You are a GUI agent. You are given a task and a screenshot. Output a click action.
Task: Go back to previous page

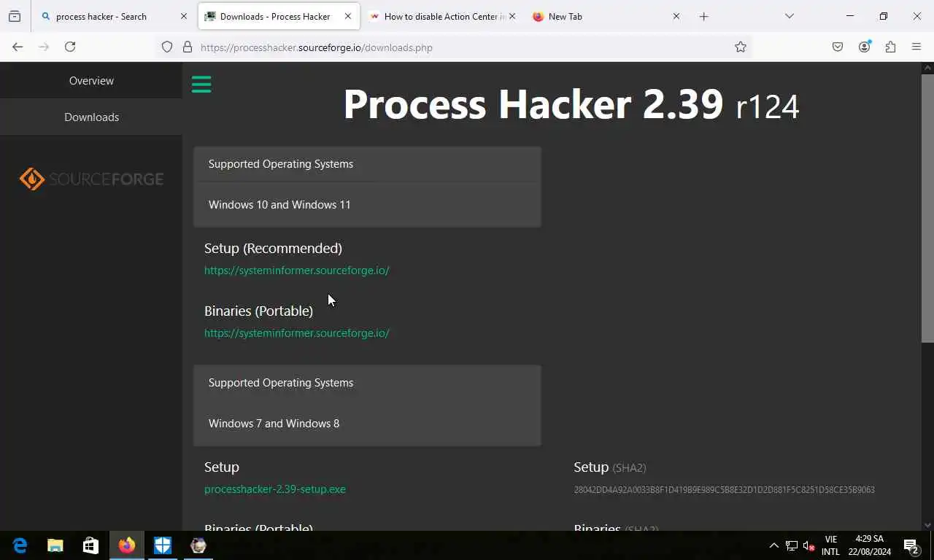(x=18, y=47)
